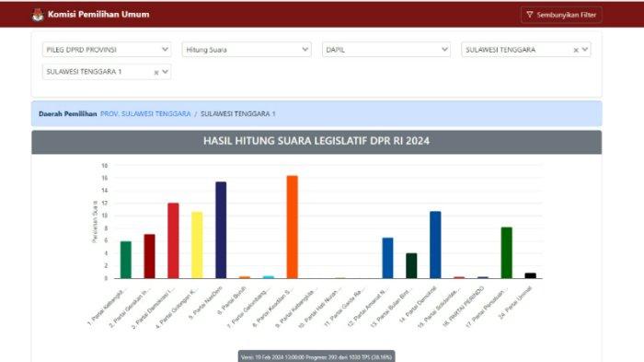Screen dimensions: 644x362
Task: Clear the SULAWESI TENGGARA province selection
Action: 576,50
